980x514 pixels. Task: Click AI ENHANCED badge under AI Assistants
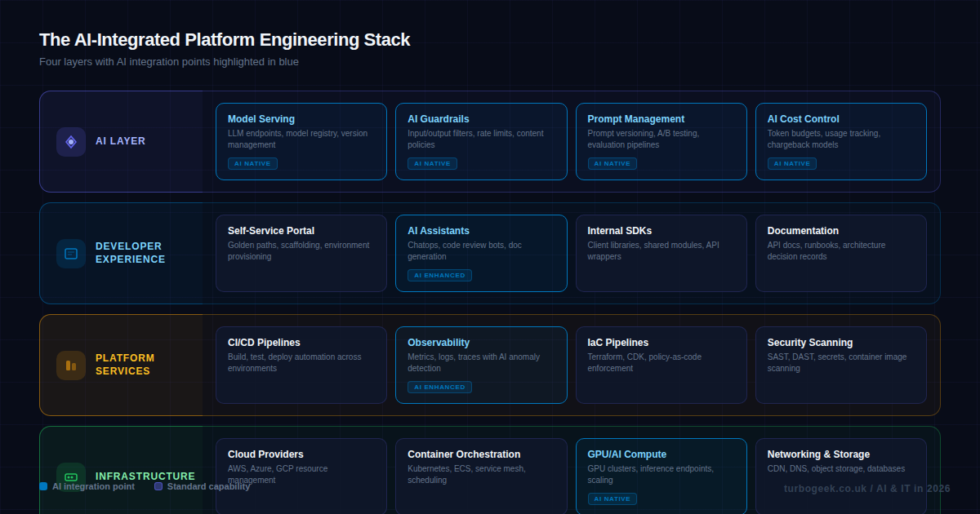[x=439, y=275]
